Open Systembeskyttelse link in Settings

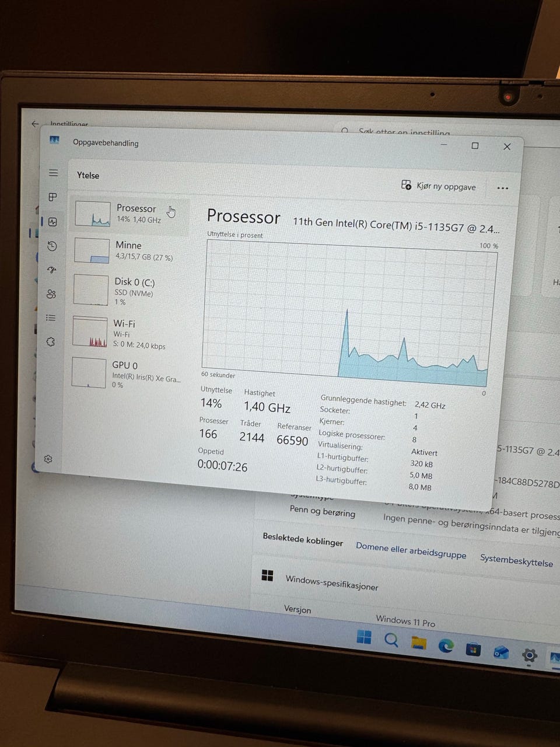pyautogui.click(x=516, y=560)
